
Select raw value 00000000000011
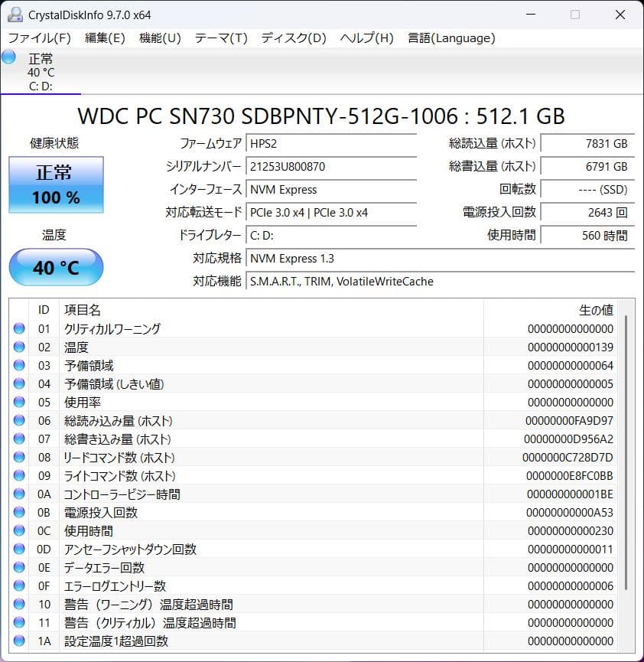571,549
